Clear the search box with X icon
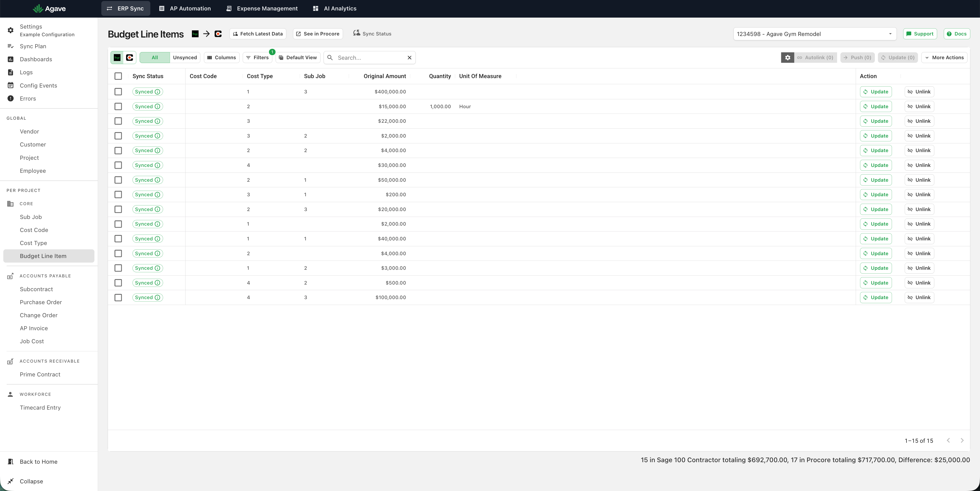 409,58
